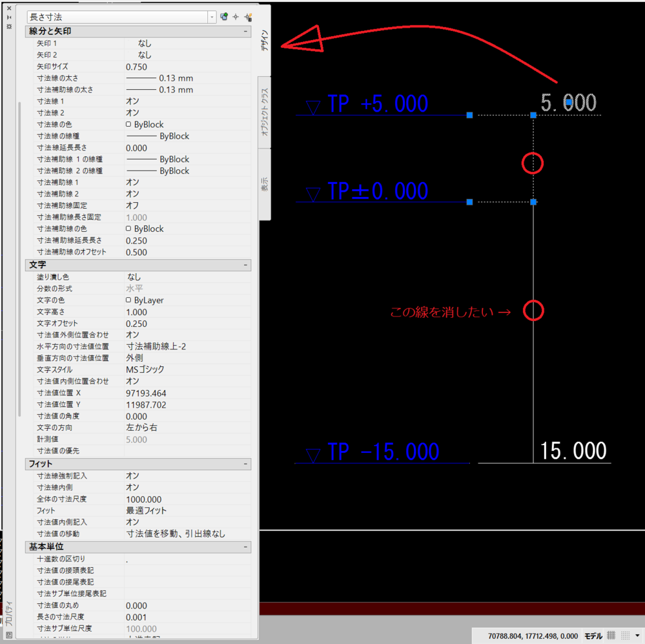Collapse the 線分と矢印 section
645x644 pixels.
click(245, 32)
